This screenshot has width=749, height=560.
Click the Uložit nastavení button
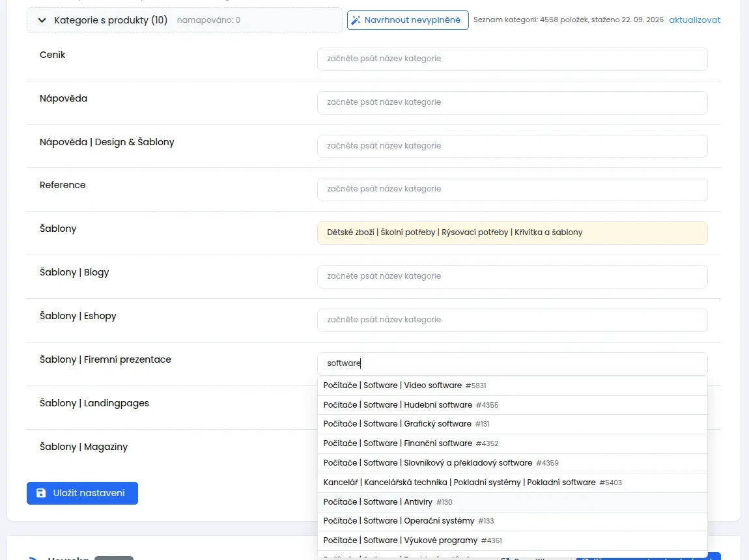coord(82,493)
